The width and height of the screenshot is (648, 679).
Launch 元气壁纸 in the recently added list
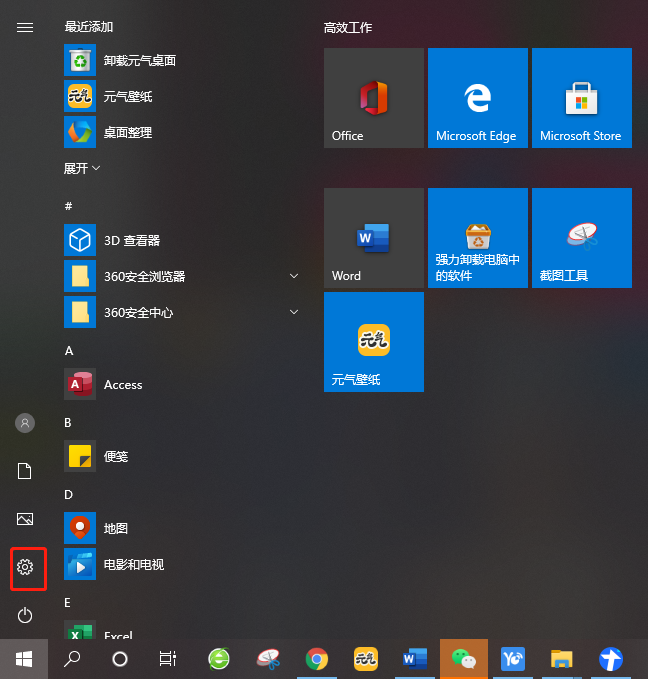(182, 96)
